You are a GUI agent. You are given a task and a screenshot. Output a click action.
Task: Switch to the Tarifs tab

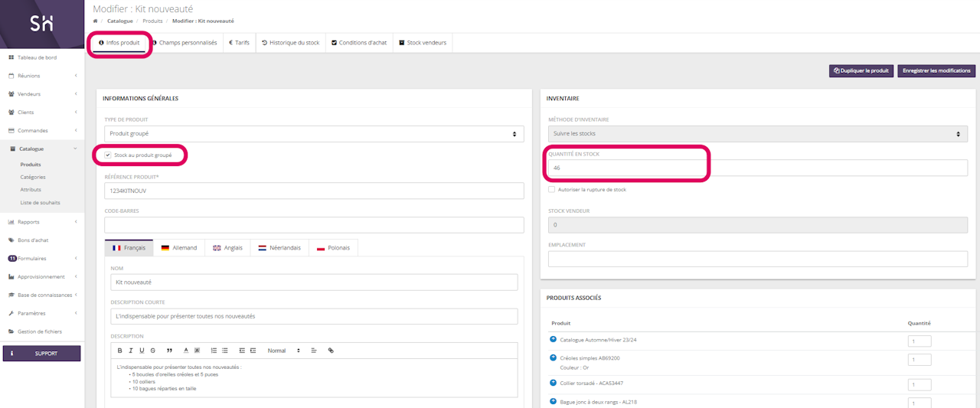[x=239, y=43]
